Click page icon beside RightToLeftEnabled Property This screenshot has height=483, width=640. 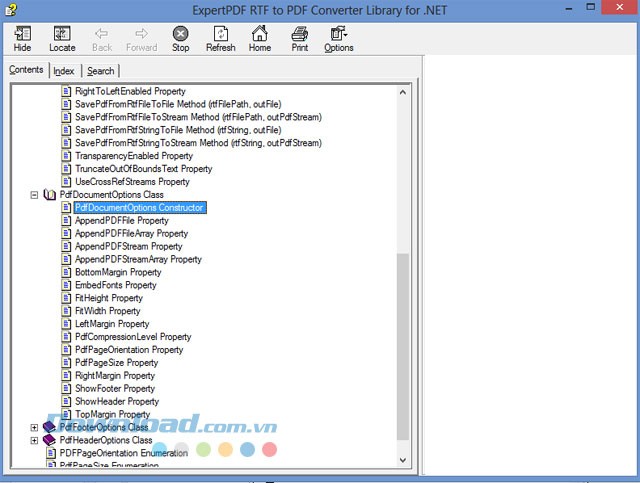click(66, 91)
